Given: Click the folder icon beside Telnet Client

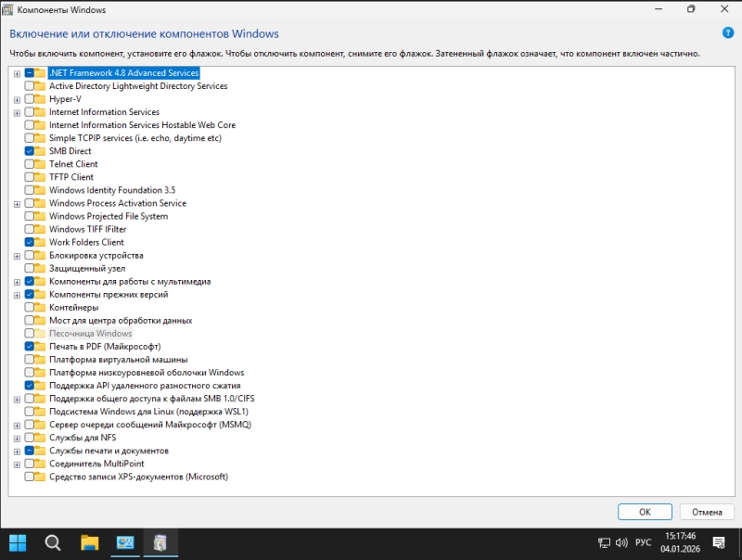Looking at the screenshot, I should (x=40, y=164).
